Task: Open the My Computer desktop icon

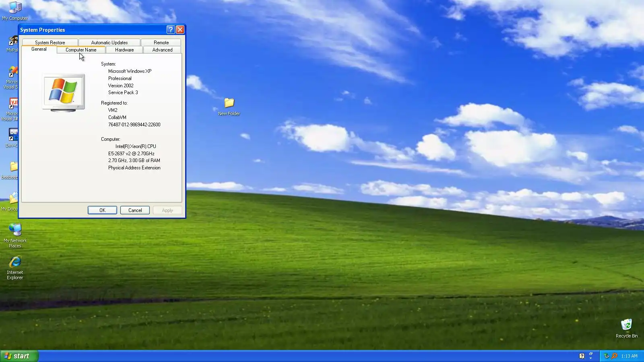Action: [x=15, y=10]
